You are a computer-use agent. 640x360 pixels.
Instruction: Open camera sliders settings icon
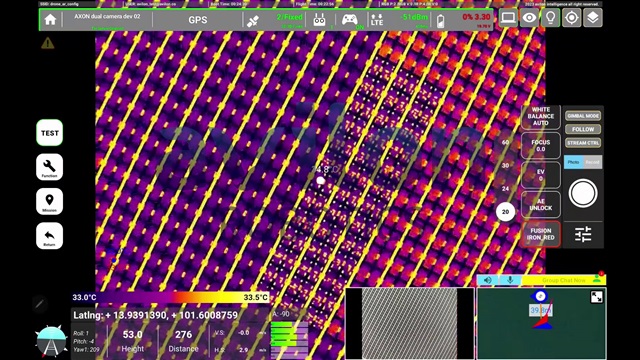click(x=583, y=234)
